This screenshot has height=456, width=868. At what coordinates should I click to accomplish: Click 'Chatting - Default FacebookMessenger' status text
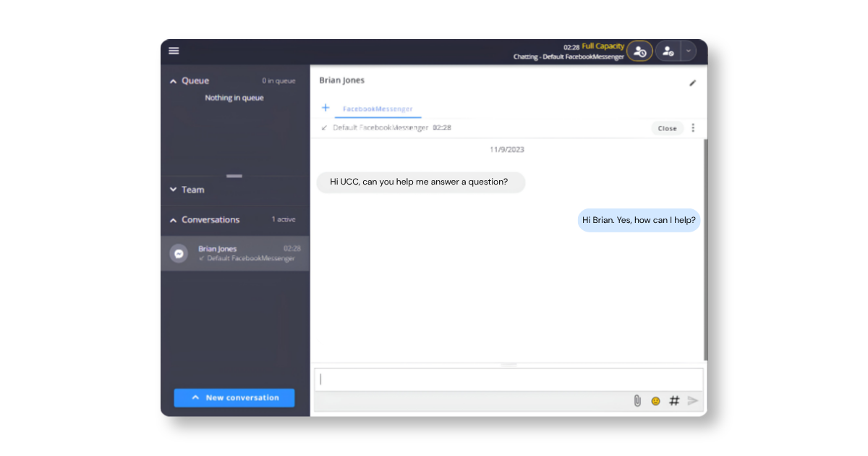click(569, 56)
